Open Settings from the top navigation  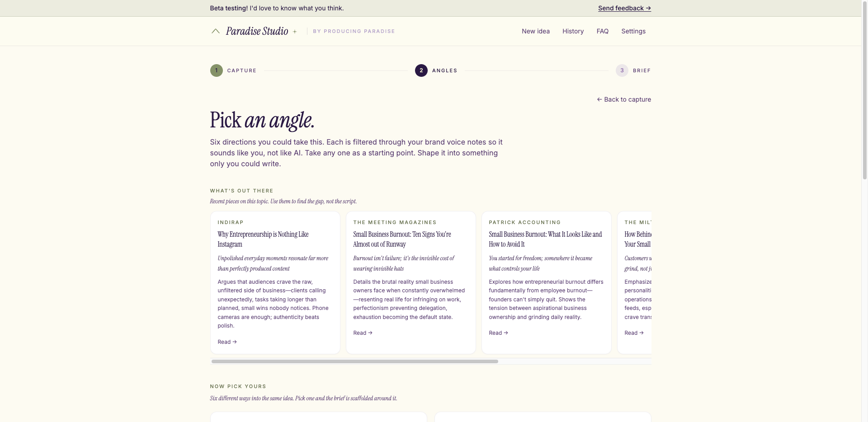pyautogui.click(x=633, y=31)
